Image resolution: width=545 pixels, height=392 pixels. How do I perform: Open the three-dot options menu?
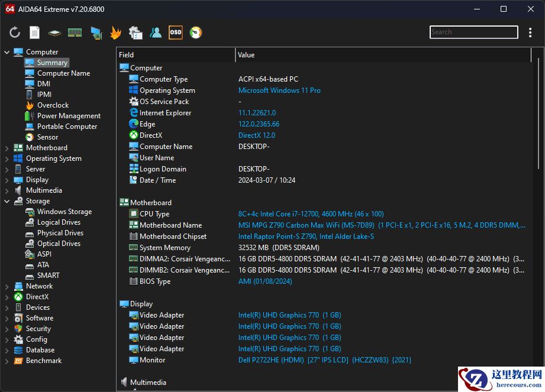pos(530,33)
